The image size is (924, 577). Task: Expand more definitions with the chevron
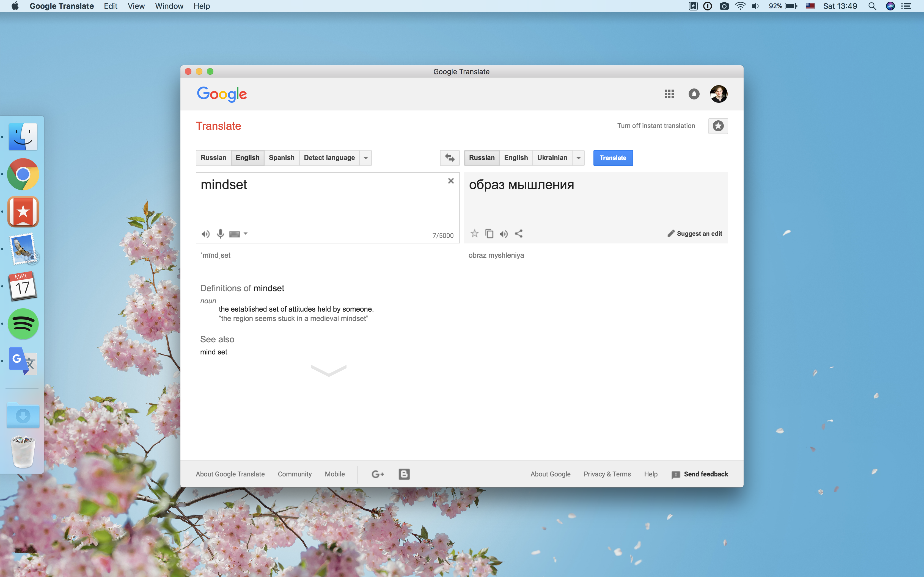coord(328,371)
